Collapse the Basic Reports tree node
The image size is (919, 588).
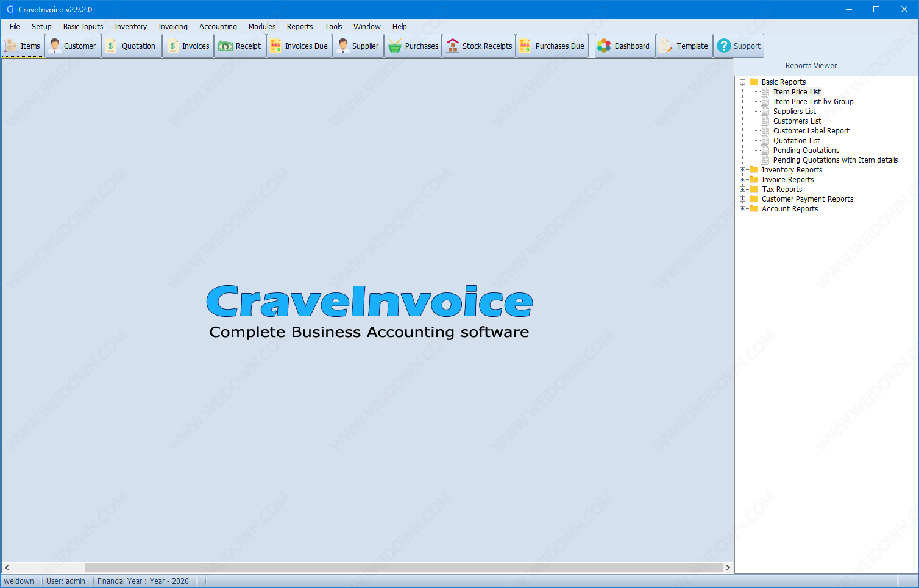pos(743,82)
